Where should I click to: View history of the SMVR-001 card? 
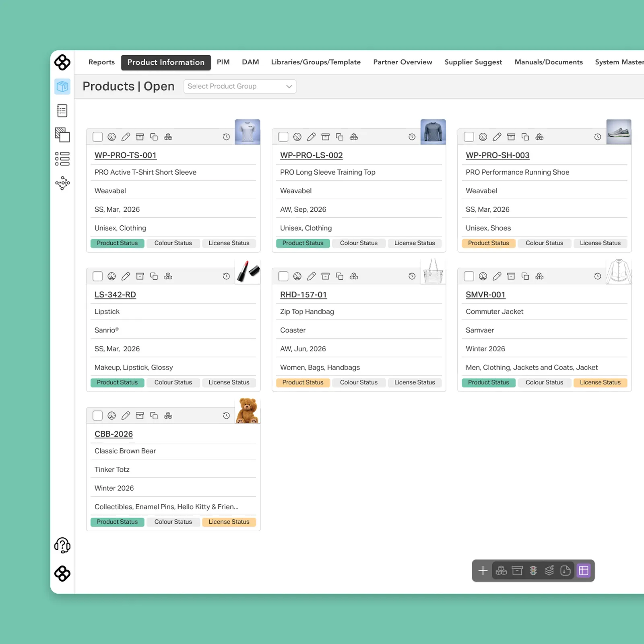click(x=598, y=276)
